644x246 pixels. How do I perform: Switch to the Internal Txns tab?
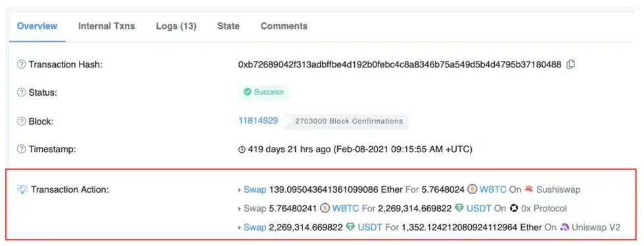click(106, 26)
